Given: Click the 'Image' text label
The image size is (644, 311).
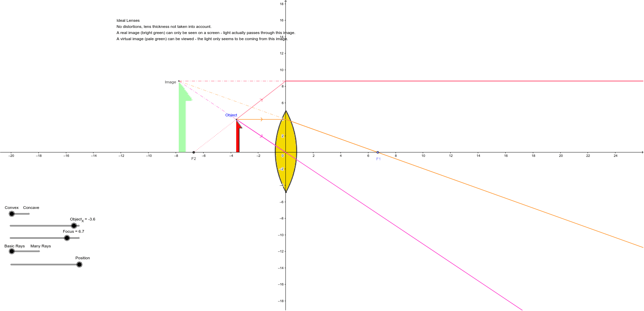Looking at the screenshot, I should click(171, 82).
